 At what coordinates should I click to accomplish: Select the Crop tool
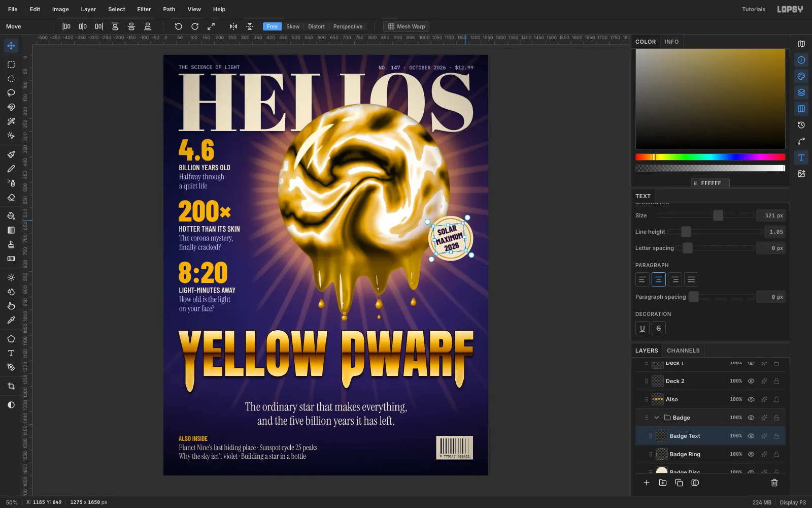[11, 386]
